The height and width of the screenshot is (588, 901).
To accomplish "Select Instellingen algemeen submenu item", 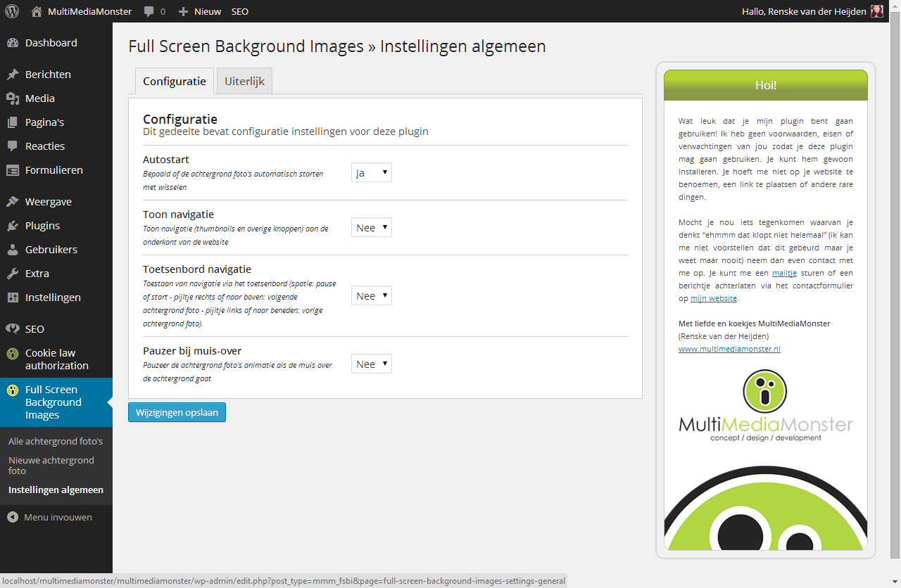I will click(x=56, y=490).
